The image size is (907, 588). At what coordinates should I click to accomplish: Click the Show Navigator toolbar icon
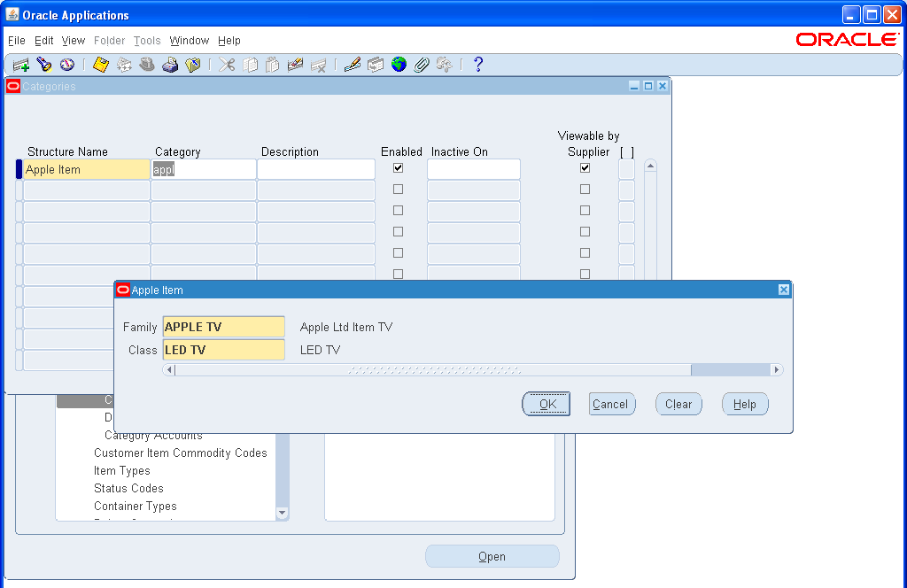click(x=67, y=65)
